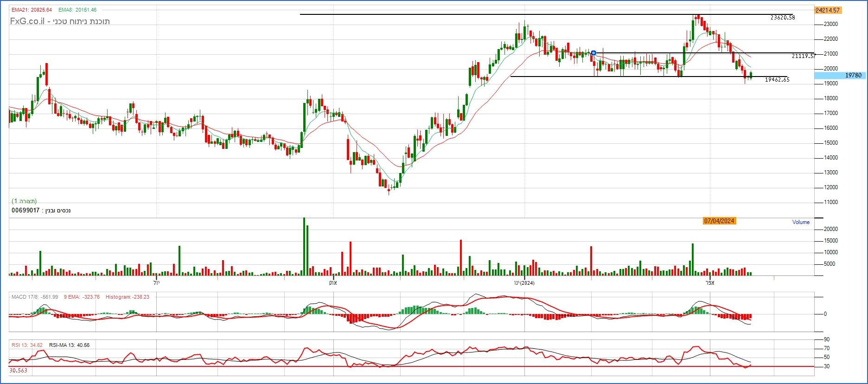This screenshot has width=868, height=384.
Task: Select the 21119.57 horizontal line label
Action: pyautogui.click(x=803, y=56)
